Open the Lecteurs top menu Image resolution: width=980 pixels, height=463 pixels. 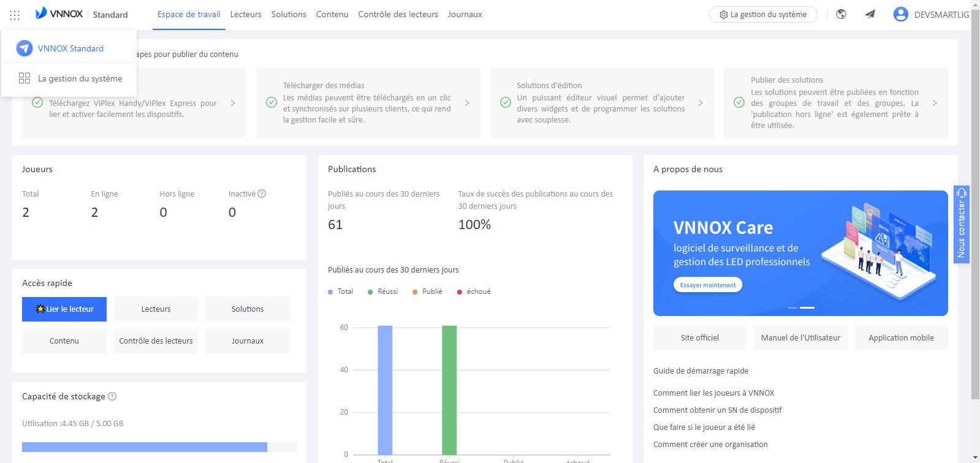pos(246,14)
